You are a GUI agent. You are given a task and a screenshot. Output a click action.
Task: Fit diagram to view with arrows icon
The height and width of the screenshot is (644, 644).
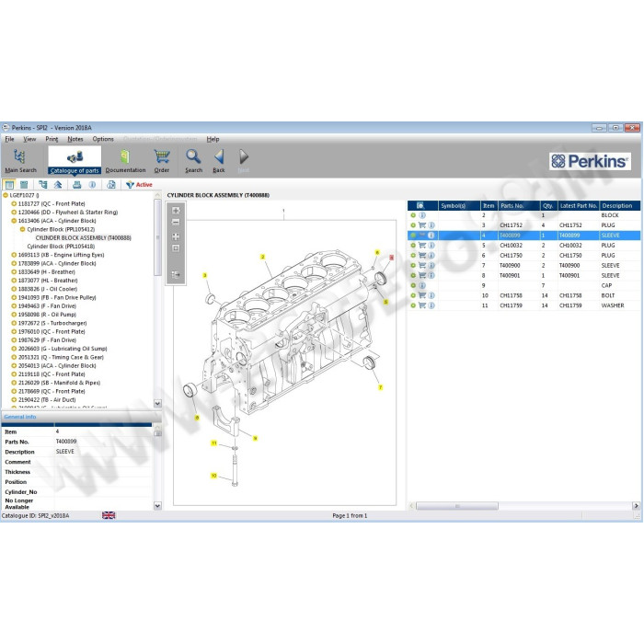[176, 236]
